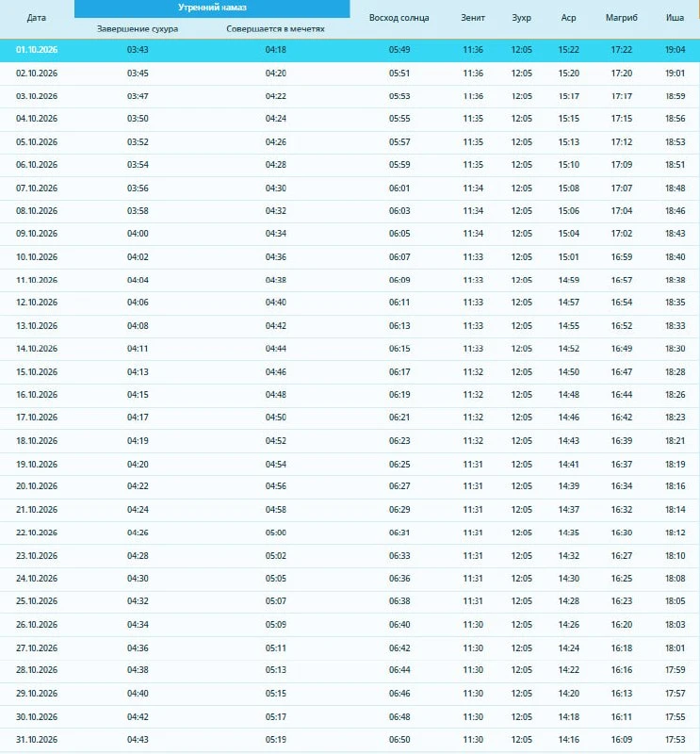Click Asr time 15:06

pyautogui.click(x=569, y=210)
